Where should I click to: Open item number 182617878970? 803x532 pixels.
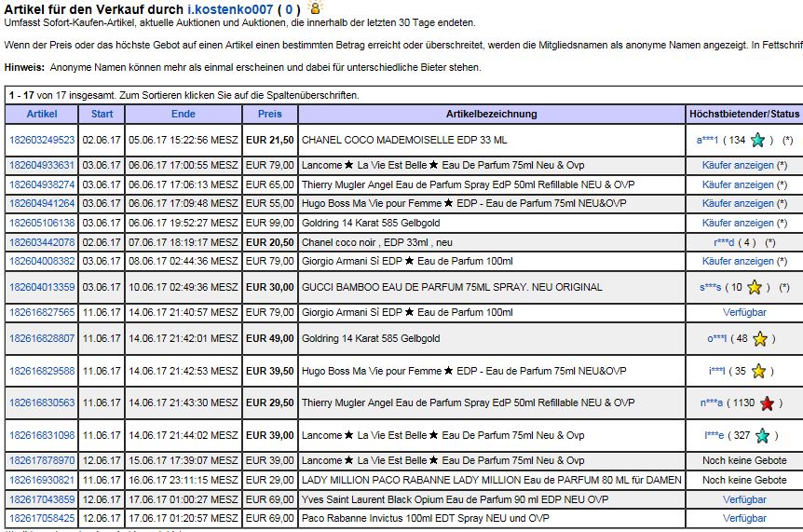click(x=42, y=460)
